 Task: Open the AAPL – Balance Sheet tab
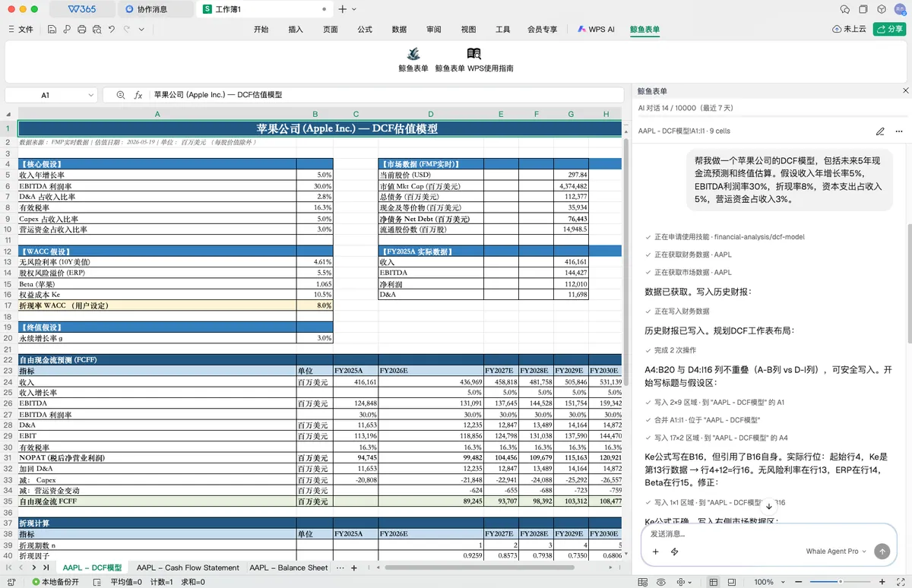coord(288,567)
